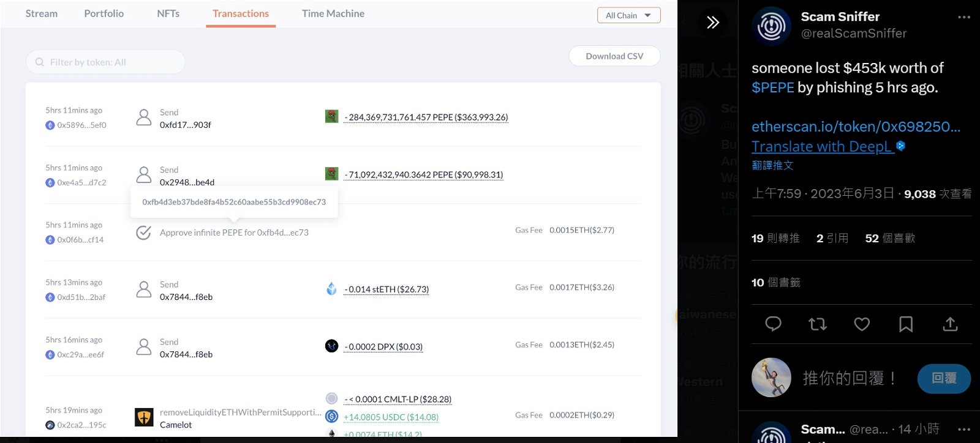The height and width of the screenshot is (443, 980).
Task: Click the Scam Sniffer display name
Action: [x=840, y=17]
